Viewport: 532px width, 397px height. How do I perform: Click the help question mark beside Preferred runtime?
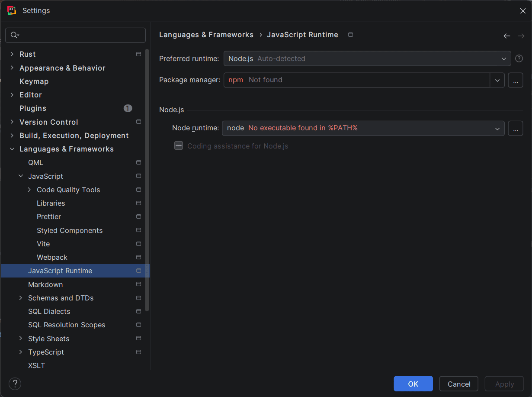point(519,58)
